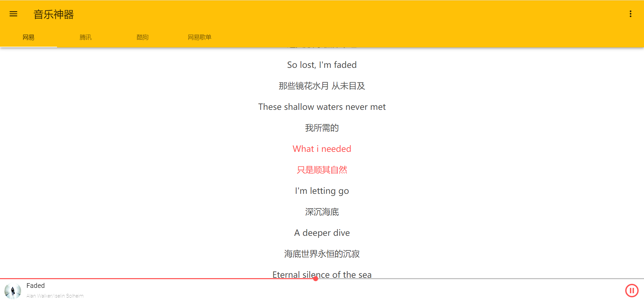Click the lyric "I'm letting go"
644x303 pixels.
tap(322, 191)
